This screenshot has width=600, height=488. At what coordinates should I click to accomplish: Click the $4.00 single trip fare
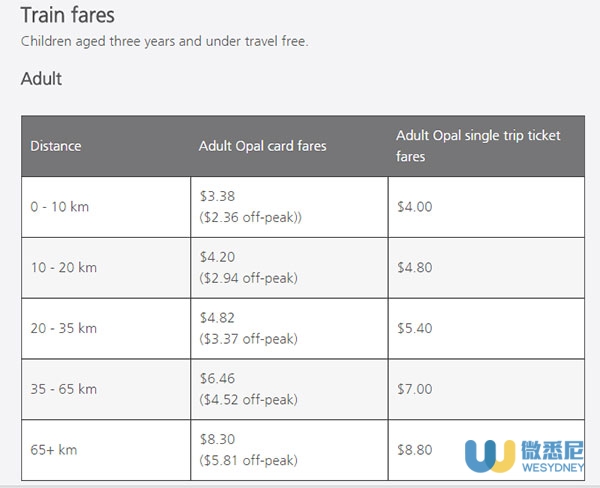(x=414, y=207)
